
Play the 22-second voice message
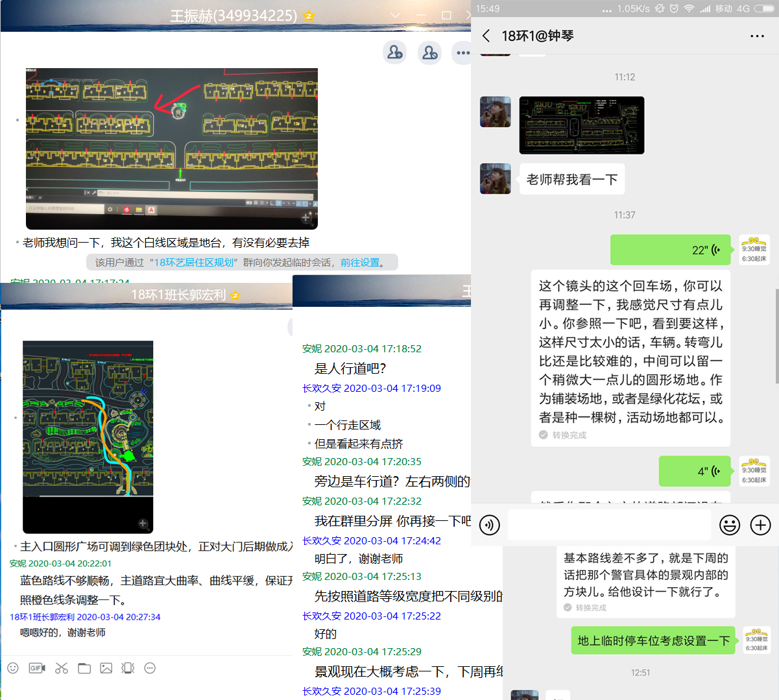click(x=670, y=250)
